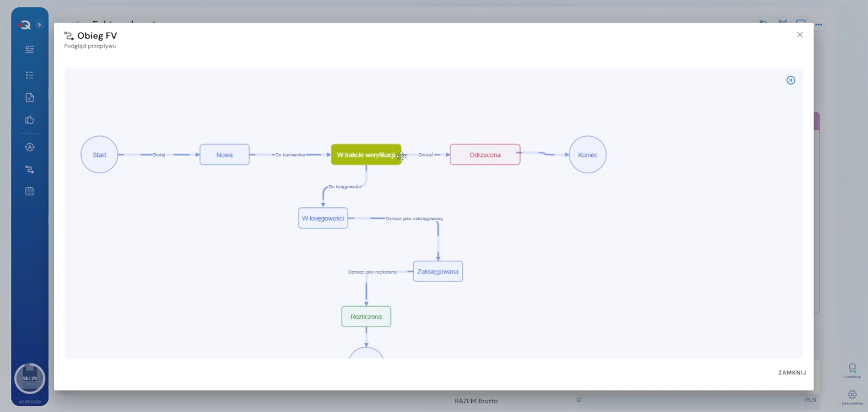This screenshot has height=412, width=868.
Task: Open the calendar icon in the sidebar
Action: coord(30,191)
